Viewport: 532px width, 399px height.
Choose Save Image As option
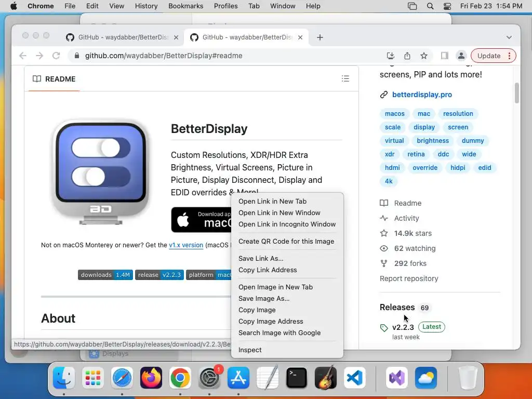(x=287, y=299)
